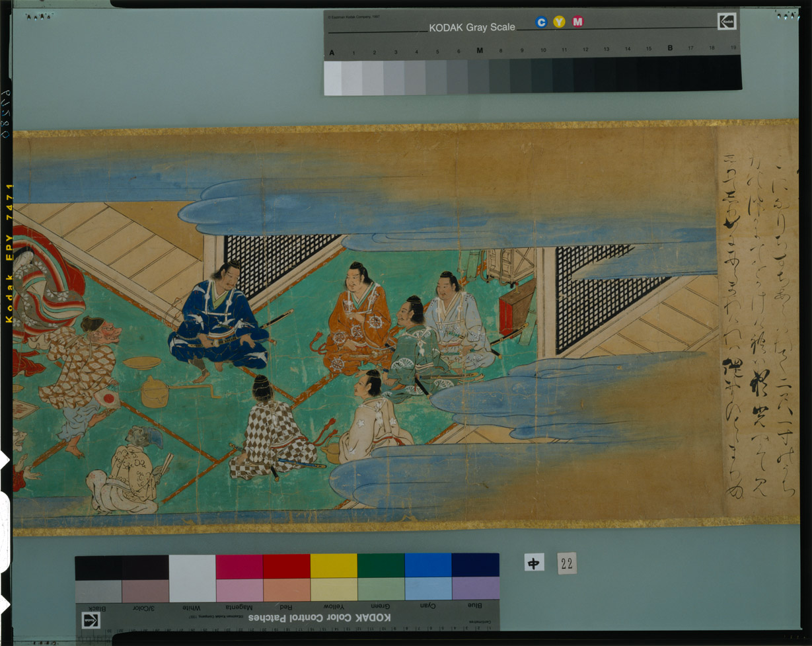The image size is (812, 646).
Task: Pick the saturated Yellow color control patch
Action: pos(334,566)
